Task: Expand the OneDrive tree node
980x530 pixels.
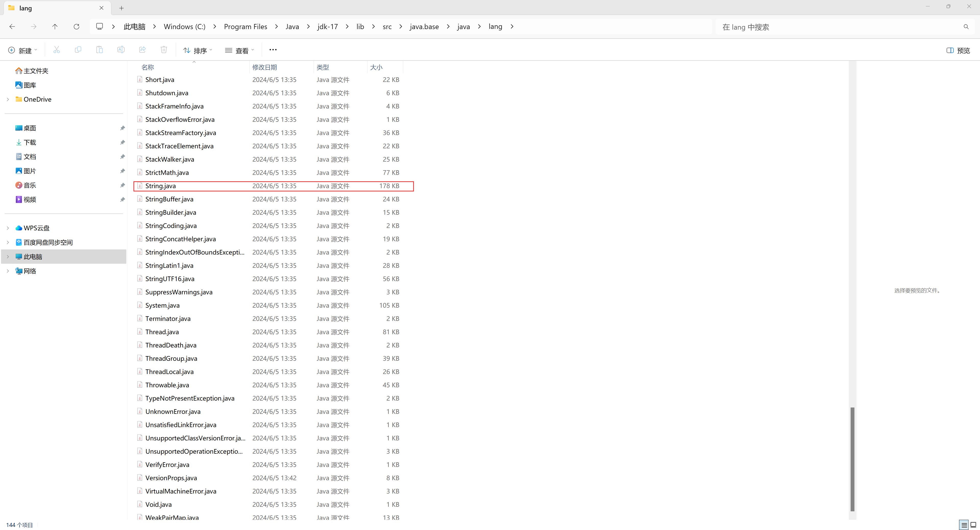Action: point(8,99)
